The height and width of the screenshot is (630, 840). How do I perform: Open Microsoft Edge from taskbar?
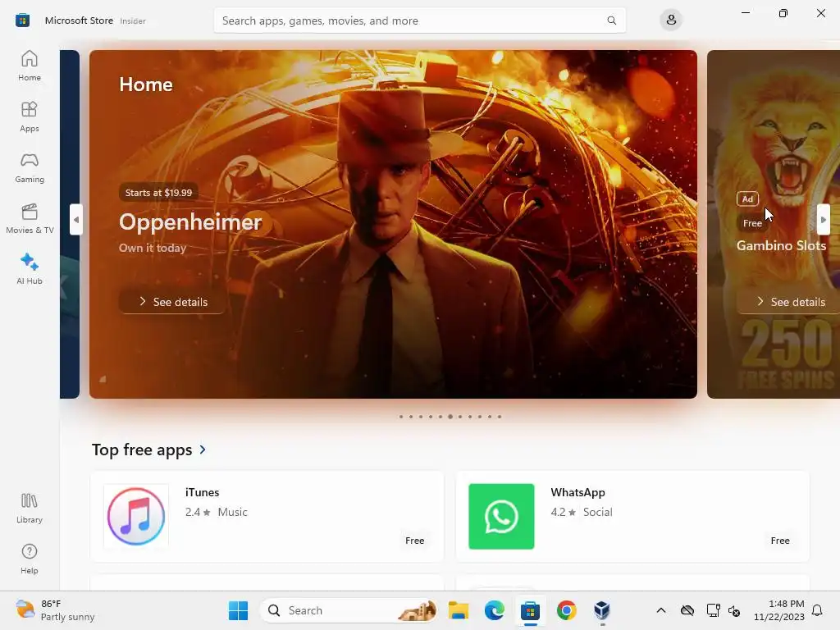click(x=495, y=610)
